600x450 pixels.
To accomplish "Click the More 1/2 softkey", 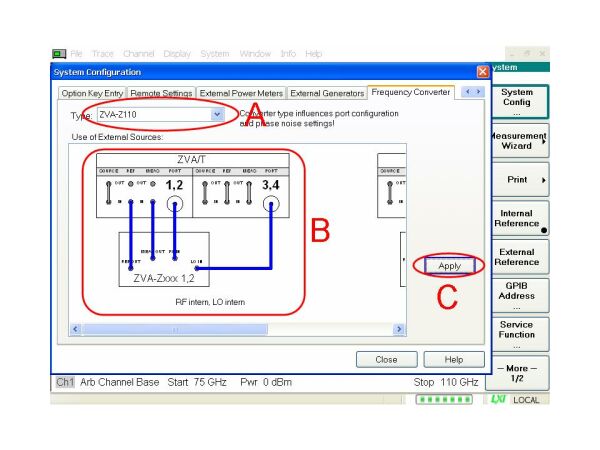I will click(x=517, y=373).
